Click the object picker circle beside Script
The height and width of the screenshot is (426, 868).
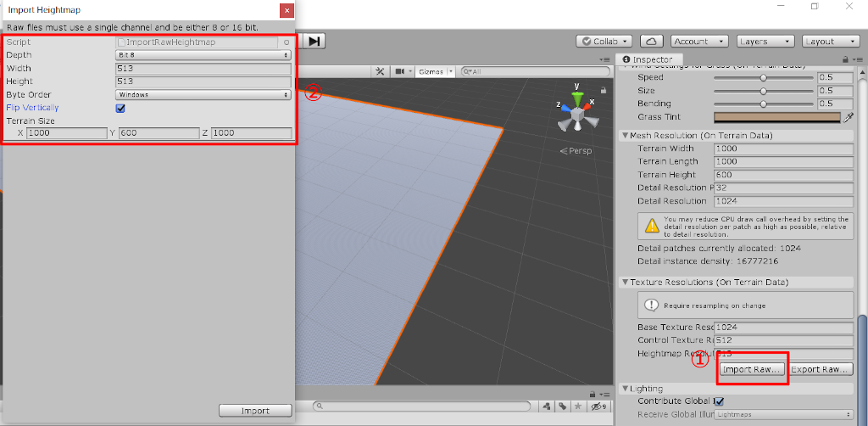[x=287, y=42]
